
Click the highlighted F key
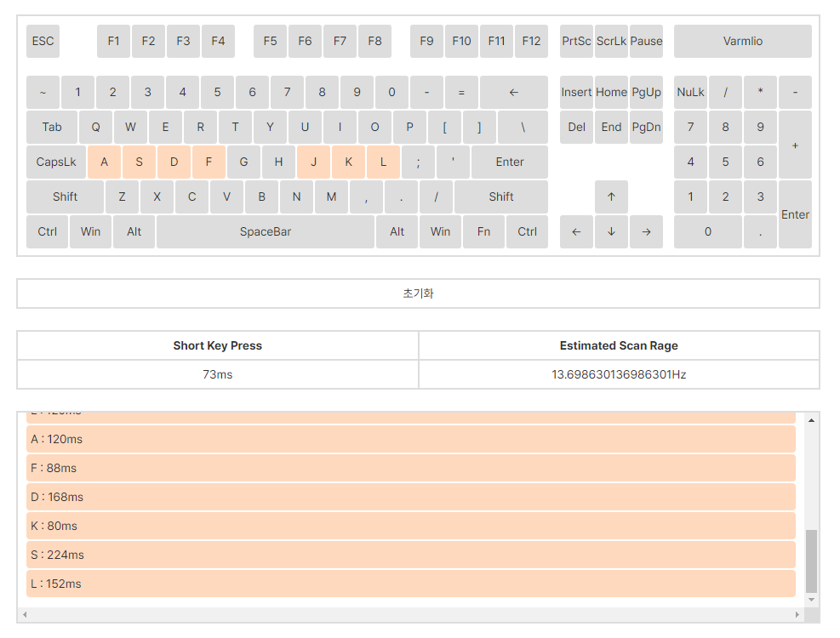click(209, 162)
